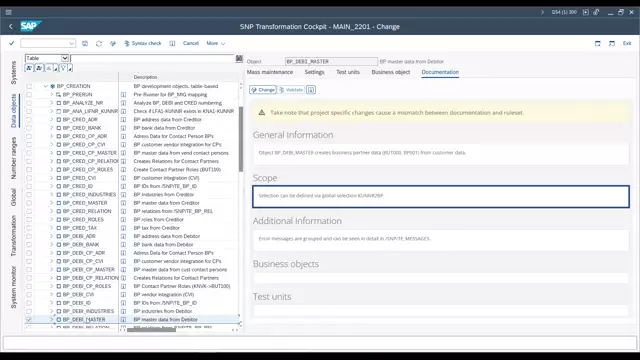Tick checkbox for BP_CRED_CVI row
Screen dimensions: 640x360
pyautogui.click(x=29, y=178)
